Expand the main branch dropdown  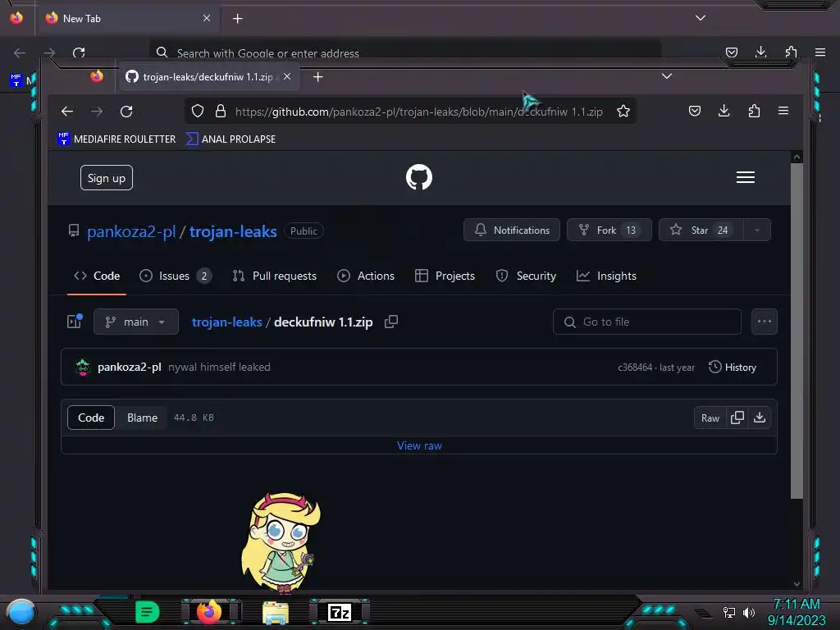pos(136,322)
